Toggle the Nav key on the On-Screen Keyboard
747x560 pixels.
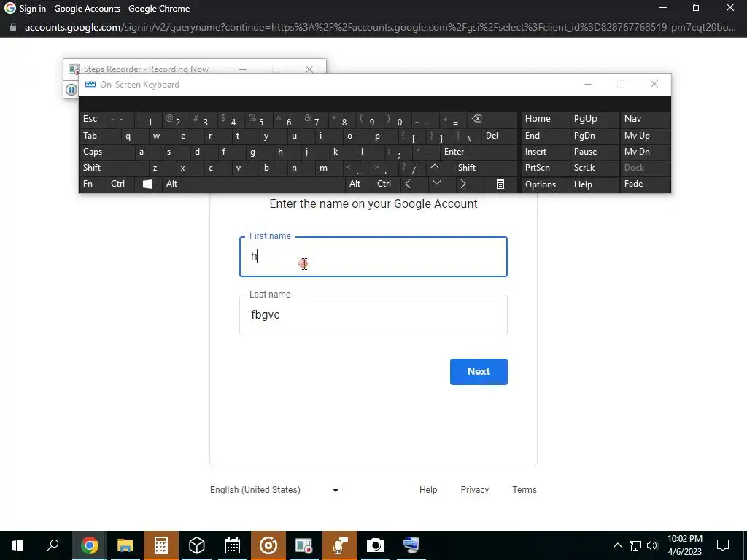coord(645,119)
